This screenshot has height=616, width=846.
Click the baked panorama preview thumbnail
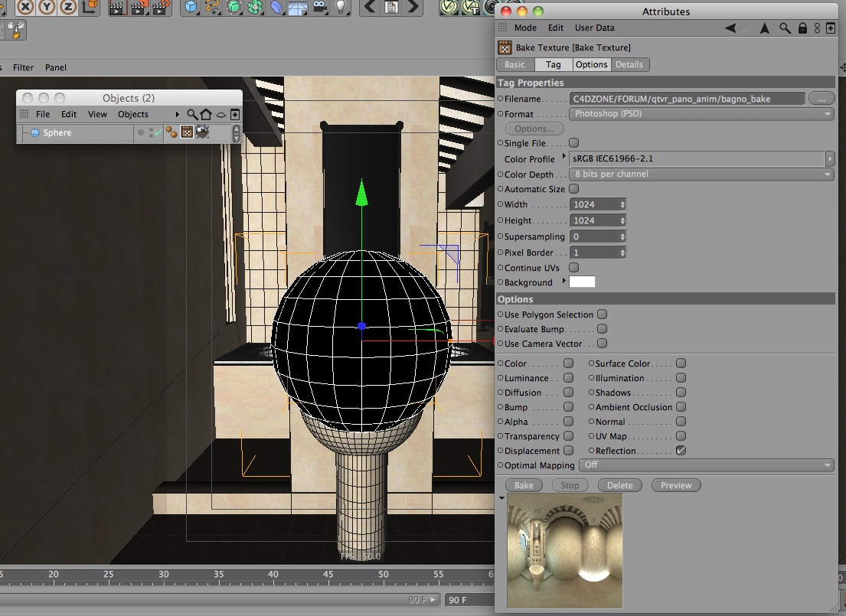[x=564, y=551]
